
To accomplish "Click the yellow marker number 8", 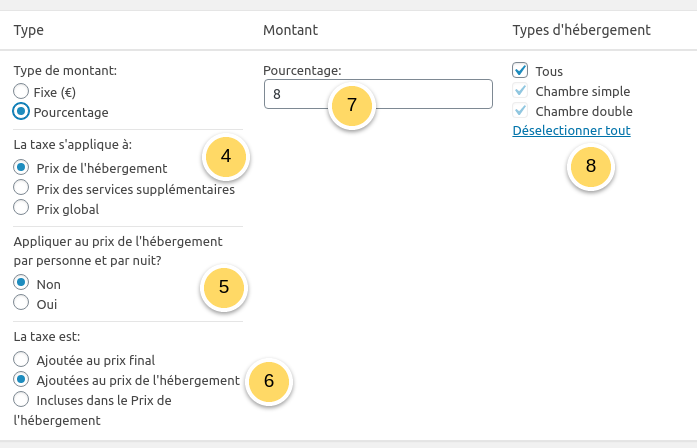I will point(591,166).
